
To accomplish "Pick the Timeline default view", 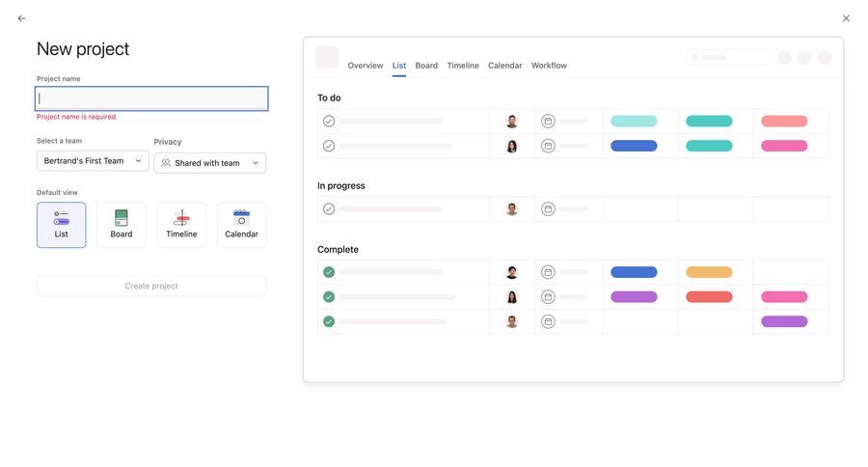I will 181,225.
